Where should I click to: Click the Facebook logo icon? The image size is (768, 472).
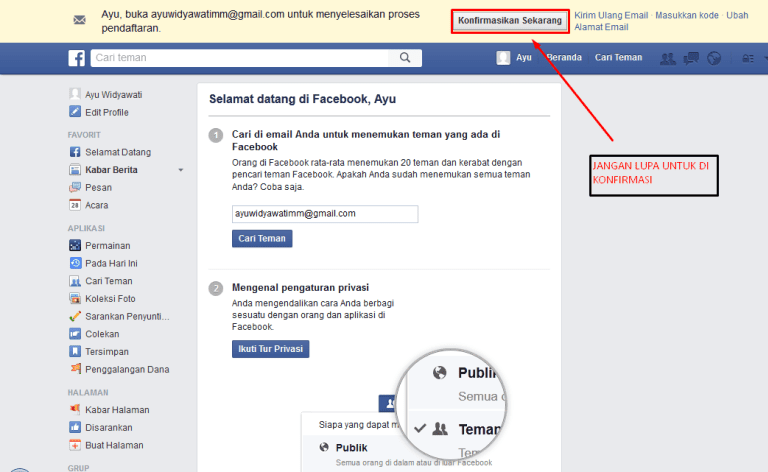point(76,58)
